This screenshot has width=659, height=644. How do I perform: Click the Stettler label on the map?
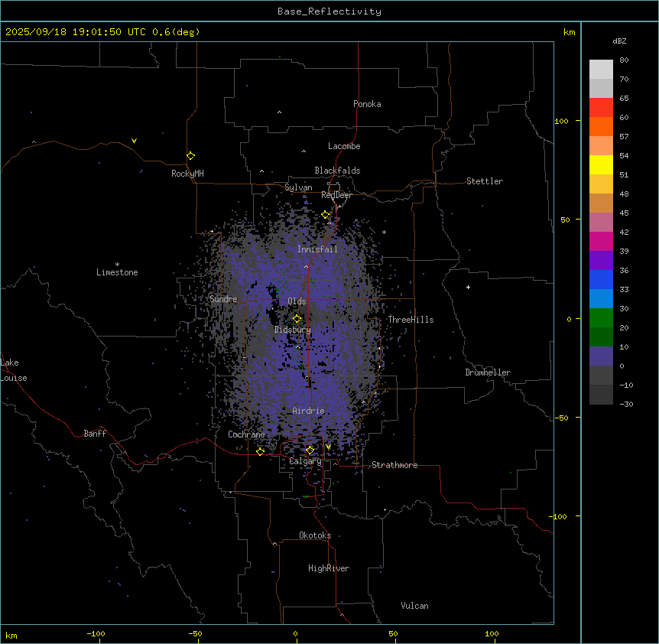tap(485, 182)
